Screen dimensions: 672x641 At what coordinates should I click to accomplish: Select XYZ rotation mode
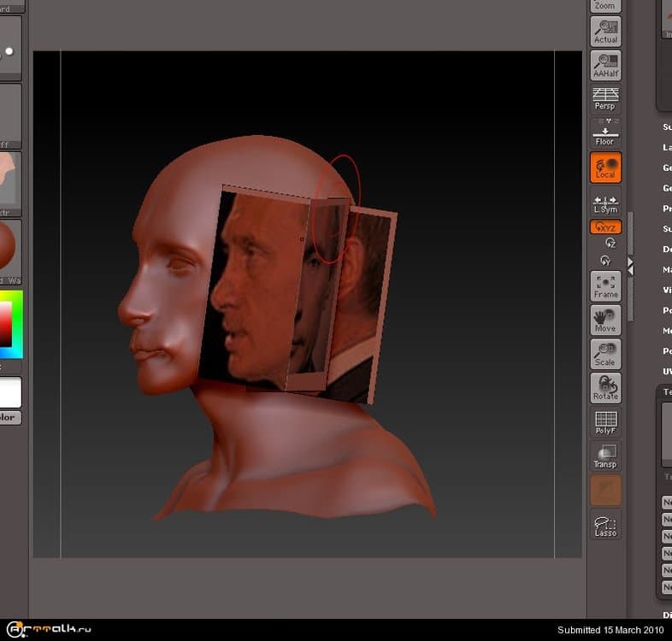(x=605, y=227)
